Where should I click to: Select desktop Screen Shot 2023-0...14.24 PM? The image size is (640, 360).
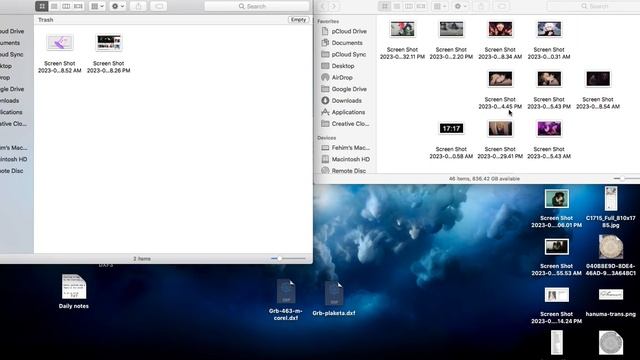557,305
